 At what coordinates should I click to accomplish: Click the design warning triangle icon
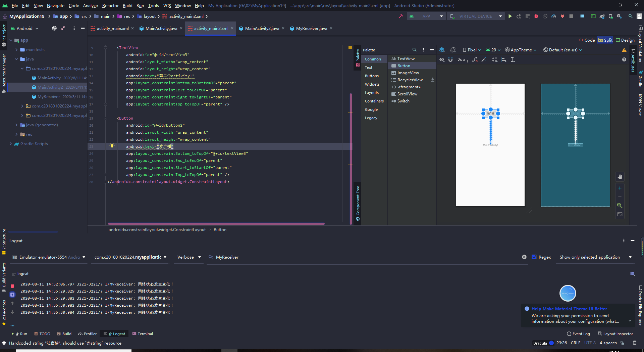coord(624,50)
